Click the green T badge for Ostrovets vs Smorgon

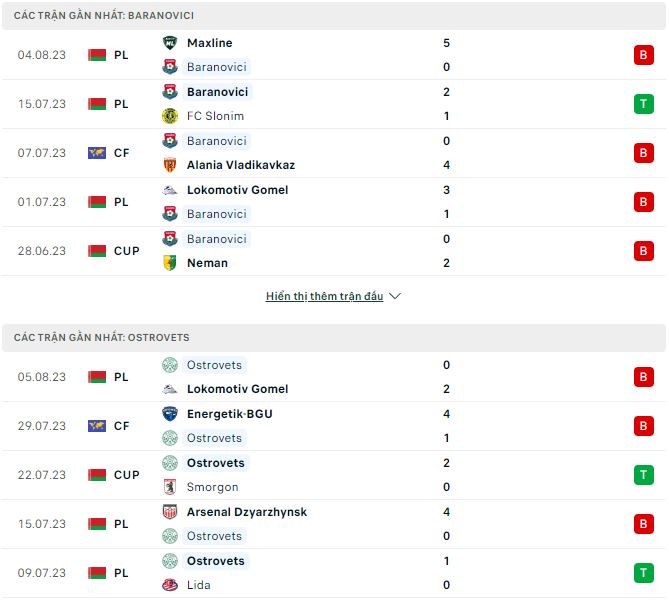[643, 475]
